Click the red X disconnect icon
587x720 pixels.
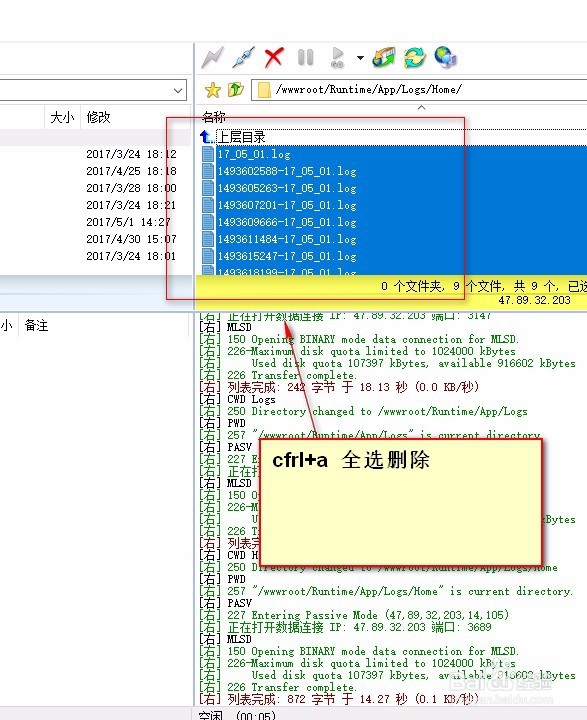[x=274, y=57]
